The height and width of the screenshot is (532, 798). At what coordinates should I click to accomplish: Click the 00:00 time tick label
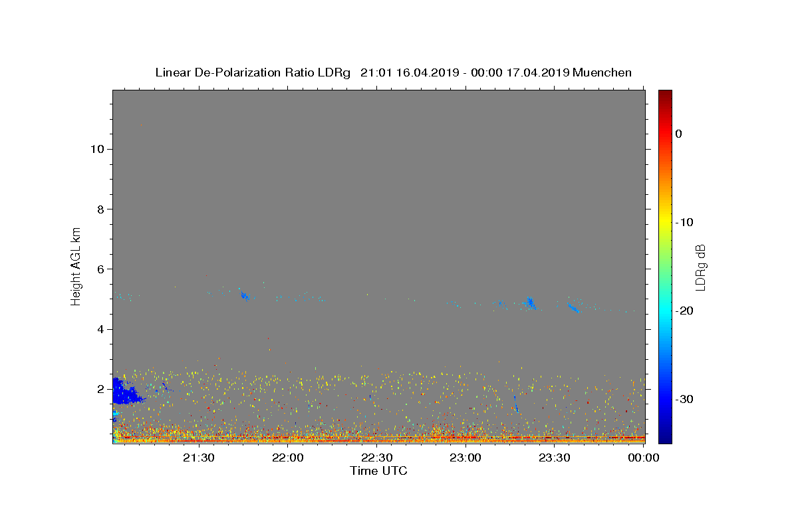point(643,458)
